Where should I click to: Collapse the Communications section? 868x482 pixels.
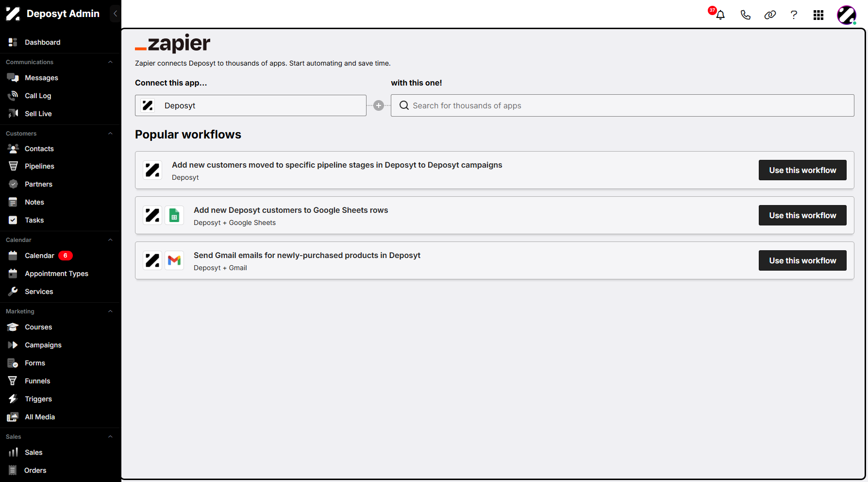click(x=110, y=62)
